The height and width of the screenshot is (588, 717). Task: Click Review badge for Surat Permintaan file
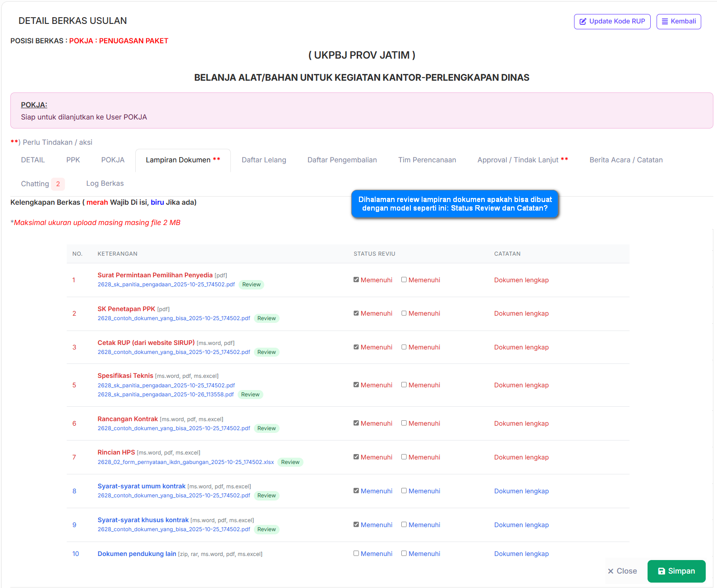point(251,285)
